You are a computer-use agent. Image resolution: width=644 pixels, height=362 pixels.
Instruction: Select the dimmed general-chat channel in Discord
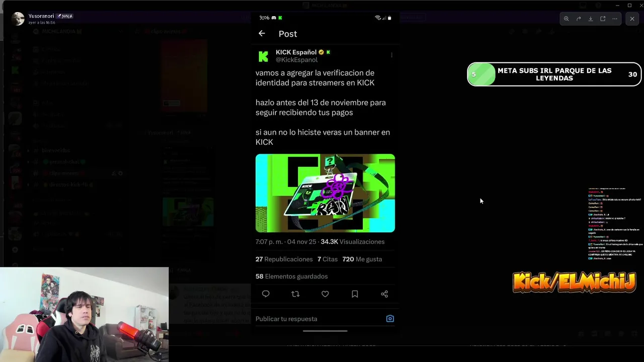tap(64, 162)
